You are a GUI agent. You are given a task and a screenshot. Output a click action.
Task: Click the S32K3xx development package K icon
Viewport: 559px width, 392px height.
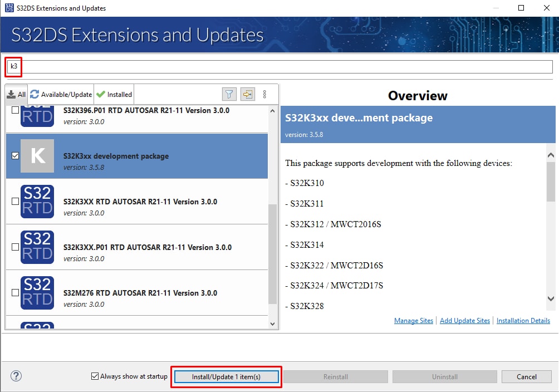point(37,156)
